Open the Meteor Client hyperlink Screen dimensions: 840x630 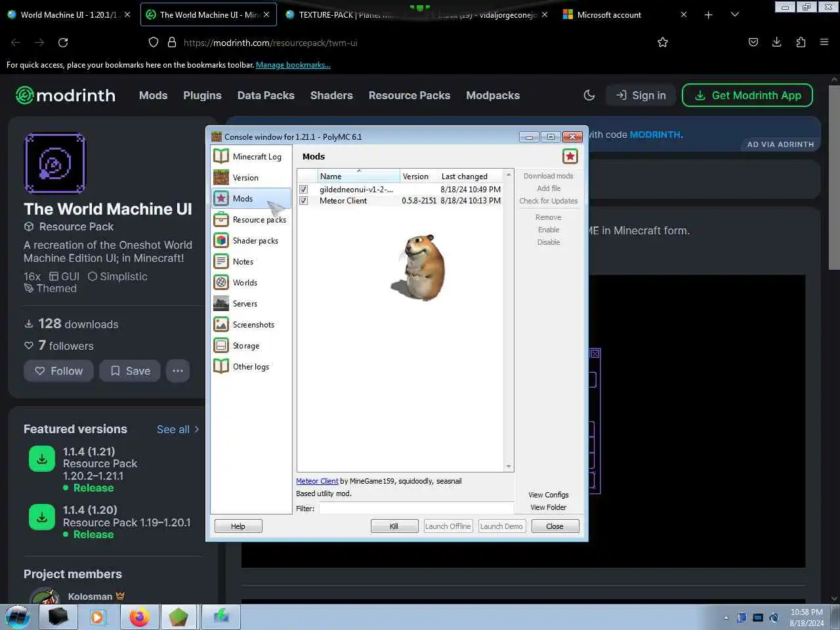click(x=317, y=481)
